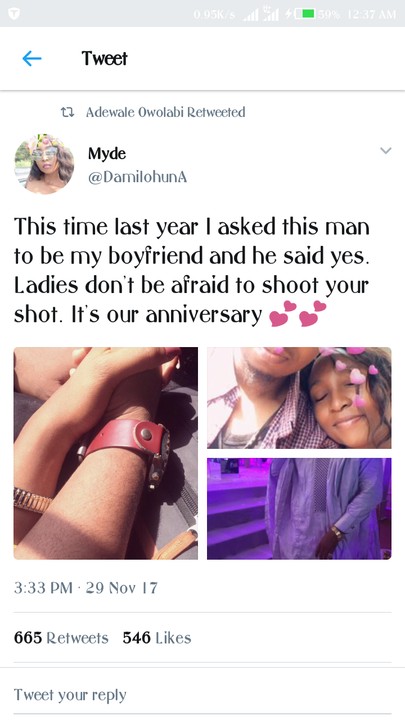Tap the status bar clock 12:37 AM
This screenshot has width=405, height=720.
pyautogui.click(x=372, y=14)
